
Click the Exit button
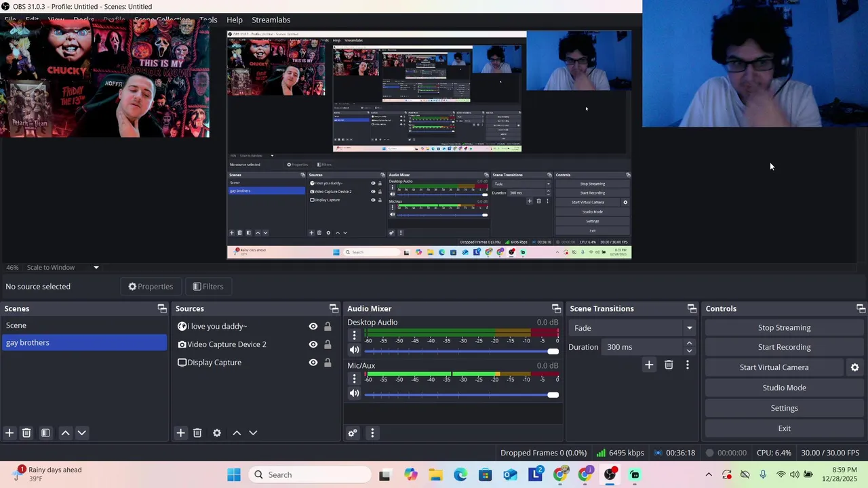[x=784, y=428]
